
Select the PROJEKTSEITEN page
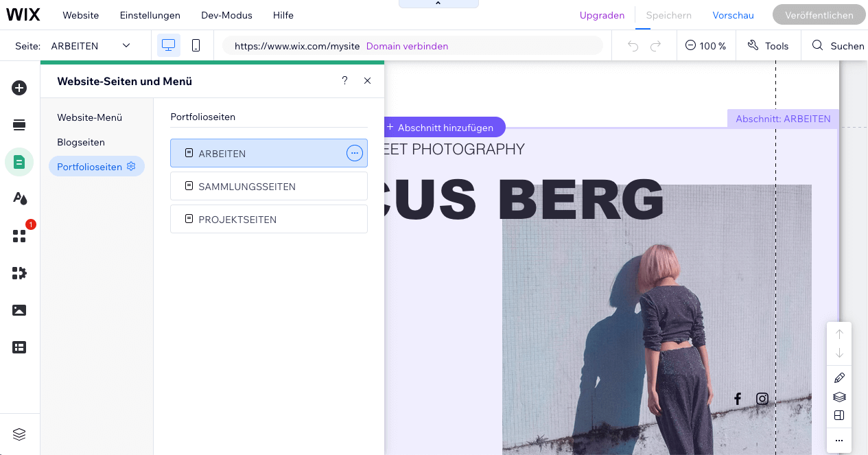[268, 219]
